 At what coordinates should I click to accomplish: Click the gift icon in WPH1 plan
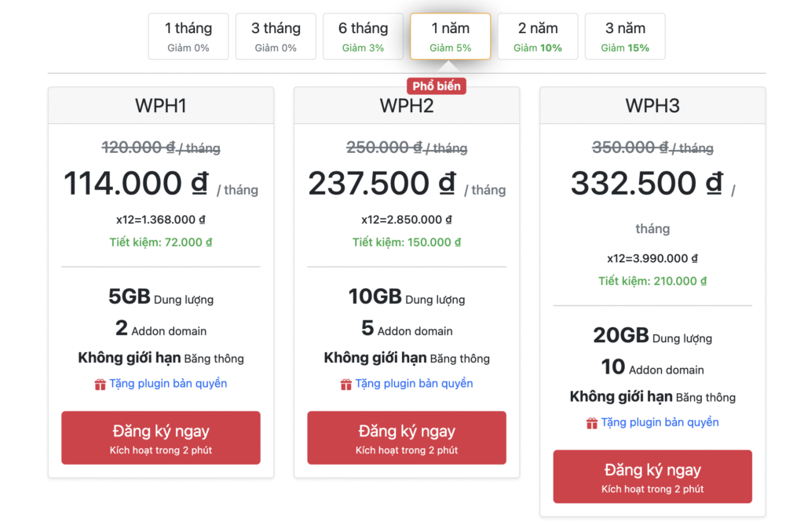point(100,384)
